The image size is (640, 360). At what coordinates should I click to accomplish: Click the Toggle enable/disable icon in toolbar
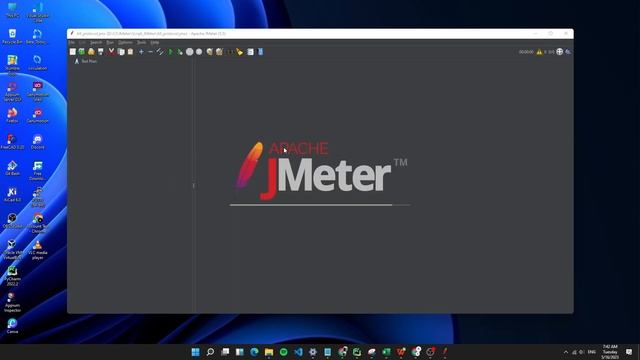click(x=160, y=52)
